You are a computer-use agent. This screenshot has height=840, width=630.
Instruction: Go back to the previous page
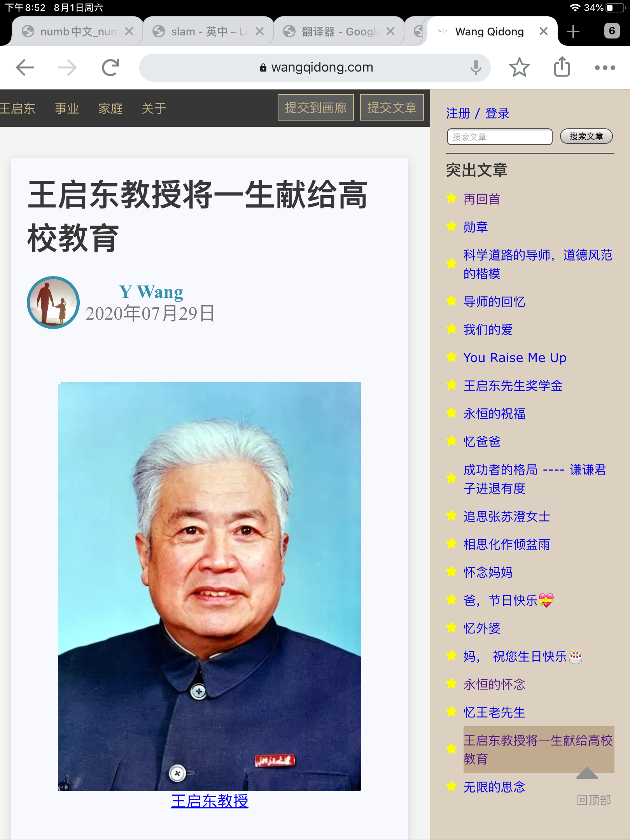coord(25,68)
